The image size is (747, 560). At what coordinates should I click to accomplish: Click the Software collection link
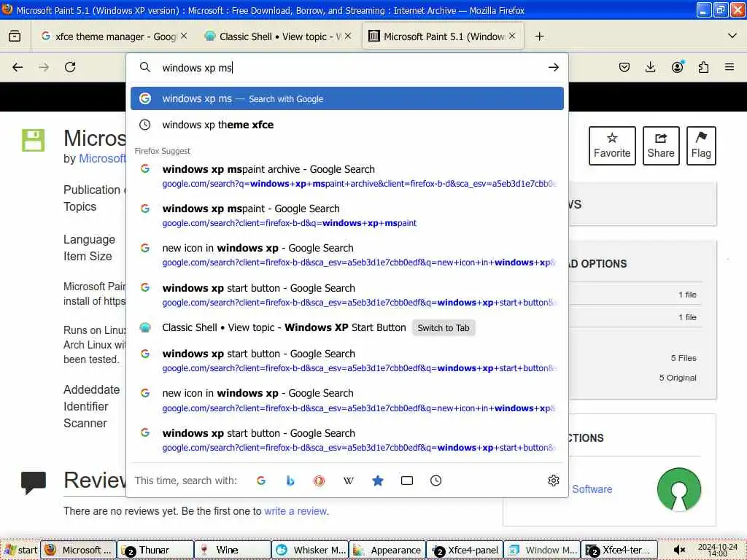[592, 489]
